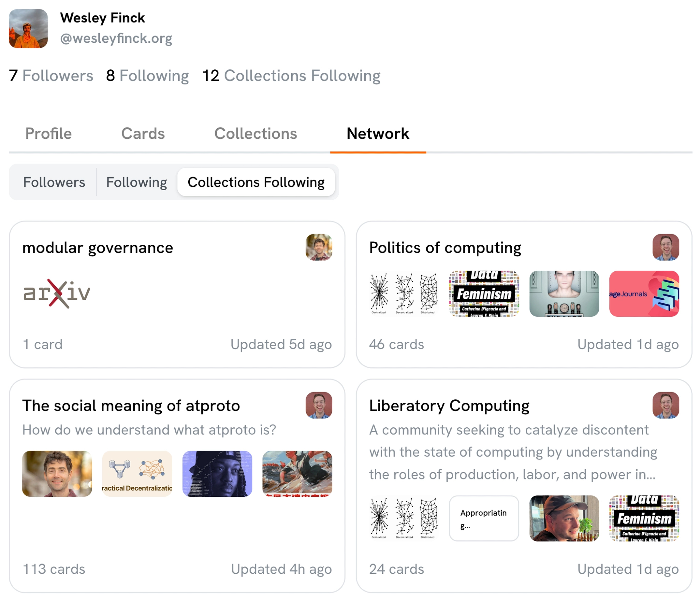The image size is (700, 600).
Task: Switch to the Following segment
Action: click(136, 182)
